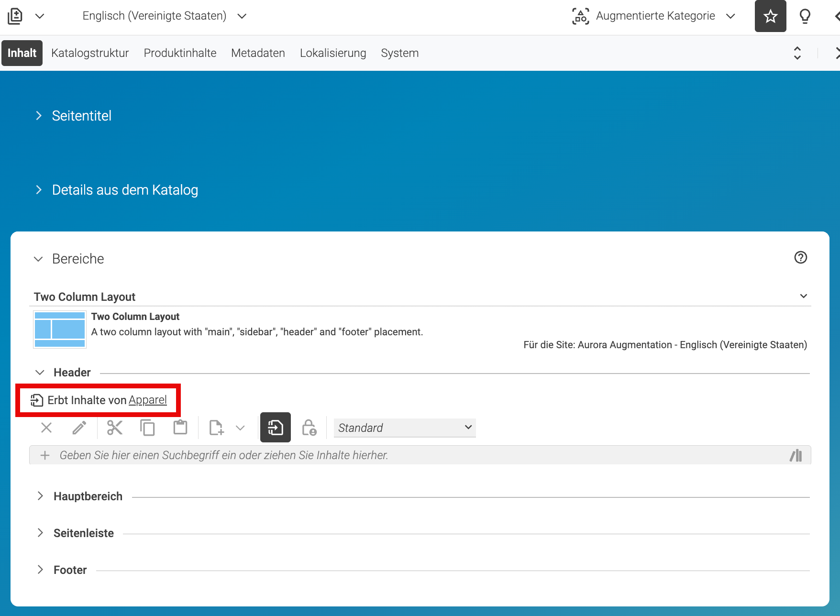This screenshot has width=840, height=616.
Task: Open the Two Column Layout dropdown arrow
Action: pos(804,296)
